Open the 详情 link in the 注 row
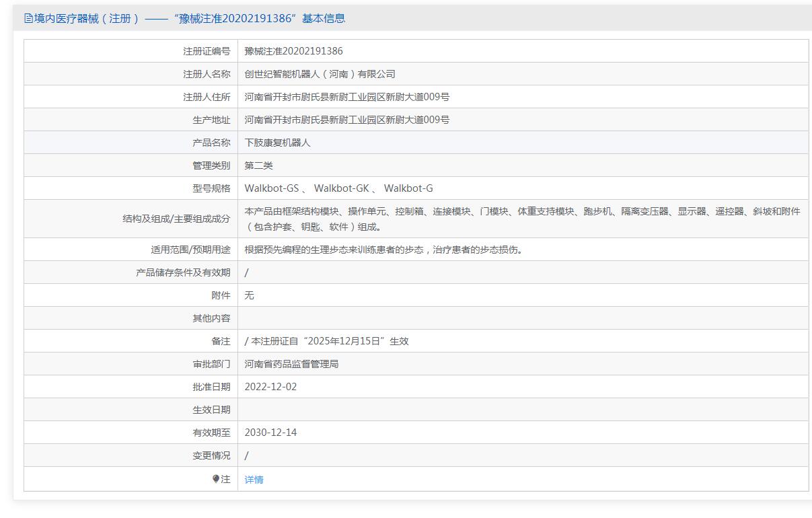Viewport: 812px width, 518px height. [x=254, y=480]
